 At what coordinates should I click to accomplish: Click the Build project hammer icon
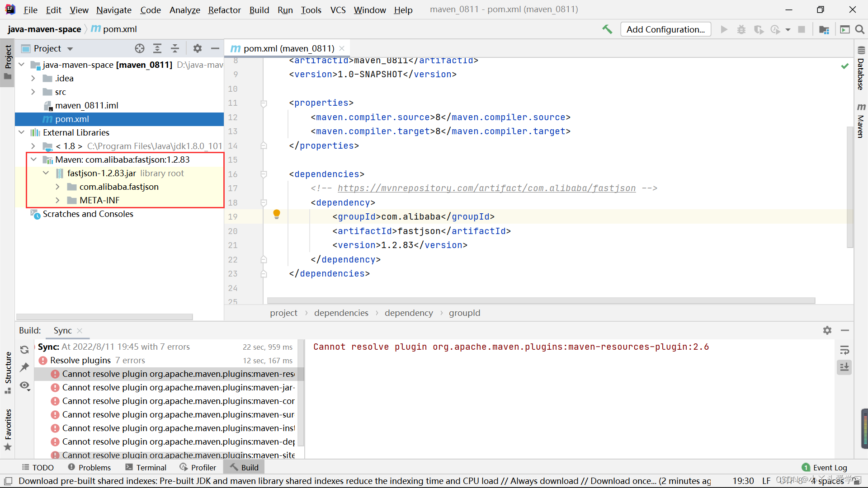point(607,29)
